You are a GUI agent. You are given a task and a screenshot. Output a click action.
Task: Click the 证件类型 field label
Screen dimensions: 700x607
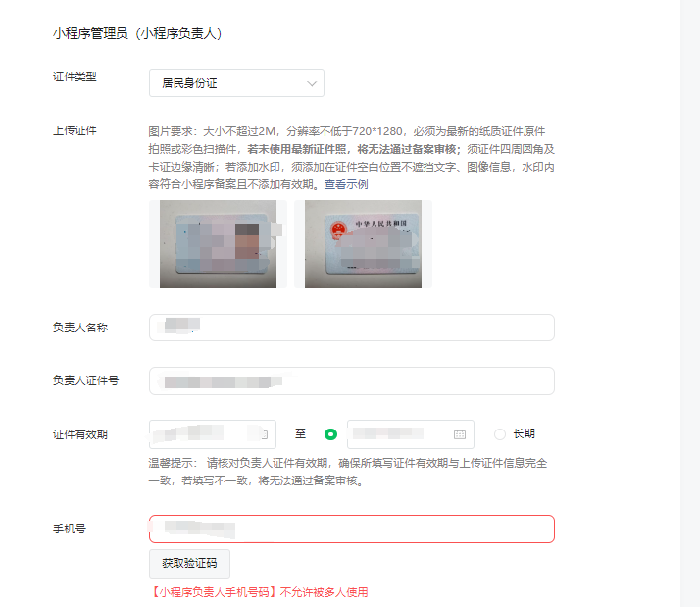click(75, 76)
